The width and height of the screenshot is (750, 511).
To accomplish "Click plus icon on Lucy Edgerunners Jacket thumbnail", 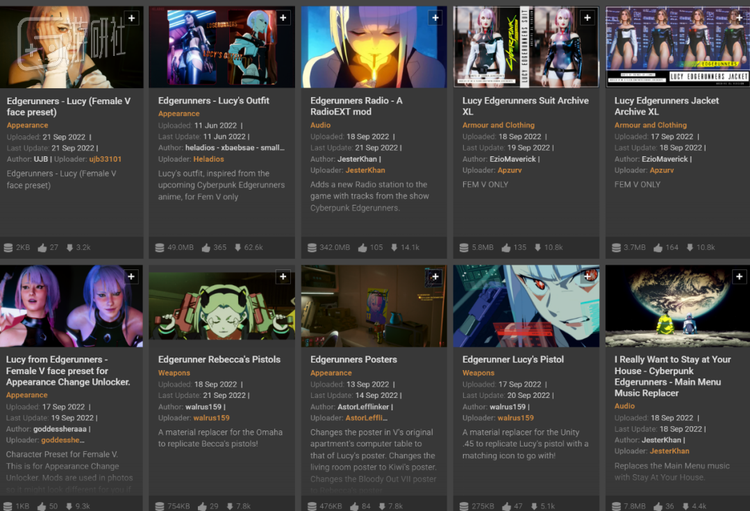I will (x=739, y=18).
